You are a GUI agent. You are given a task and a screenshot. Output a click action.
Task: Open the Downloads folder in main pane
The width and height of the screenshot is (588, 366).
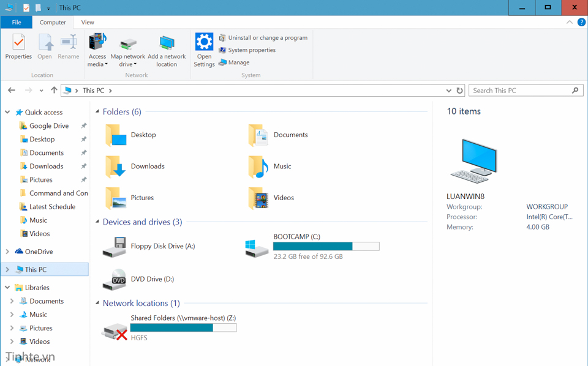pos(135,166)
